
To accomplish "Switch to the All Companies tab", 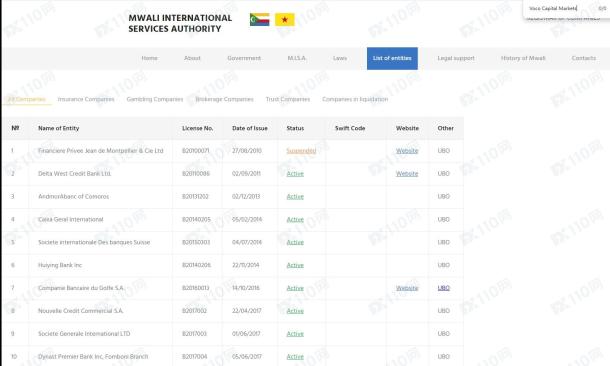I will (x=27, y=99).
